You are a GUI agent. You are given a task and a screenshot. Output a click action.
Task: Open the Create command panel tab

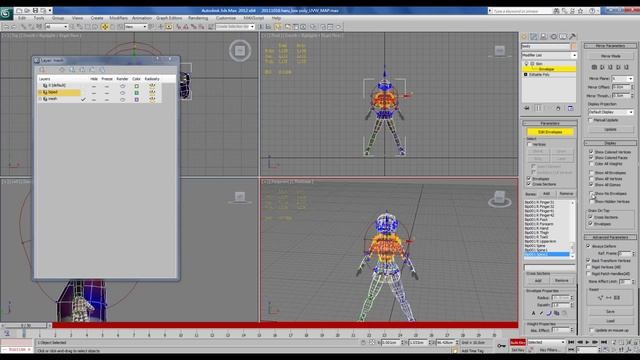coord(524,36)
